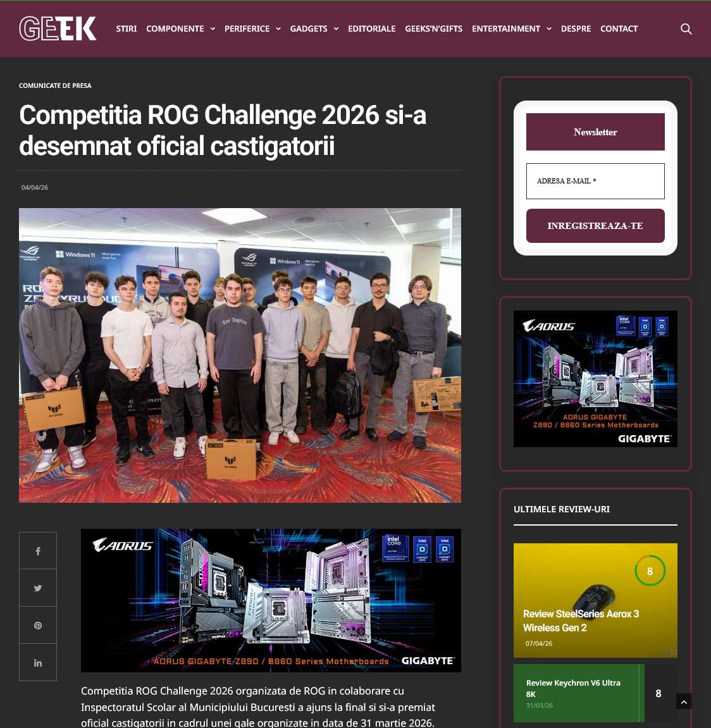Open the Editoriale menu item
This screenshot has width=711, height=728.
point(371,29)
